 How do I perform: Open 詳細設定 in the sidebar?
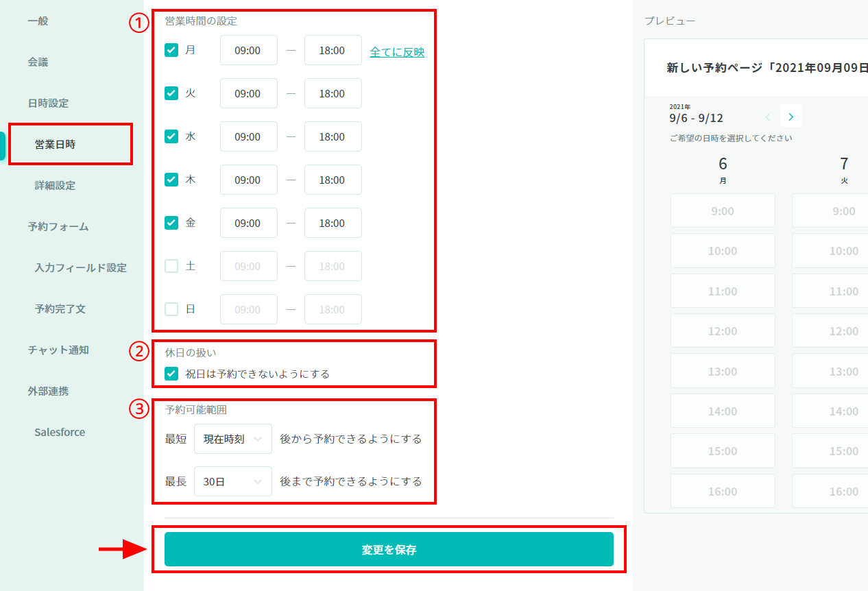point(56,186)
